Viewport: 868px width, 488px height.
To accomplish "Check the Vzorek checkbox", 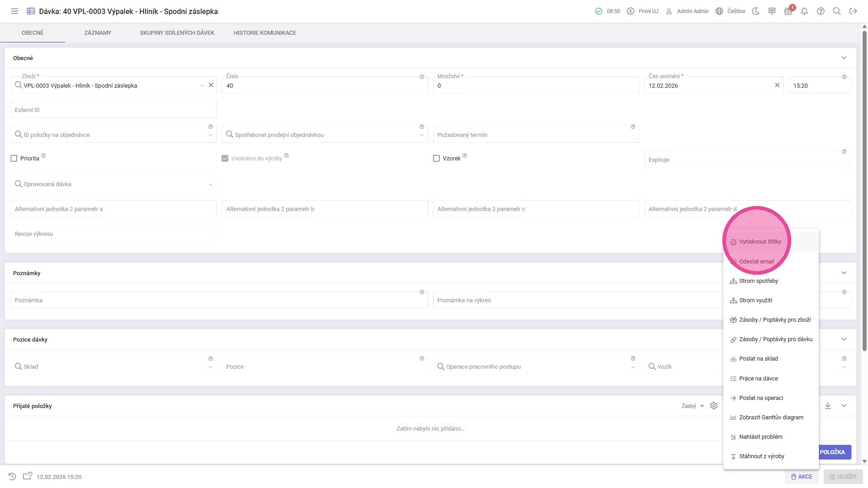I will pos(436,159).
